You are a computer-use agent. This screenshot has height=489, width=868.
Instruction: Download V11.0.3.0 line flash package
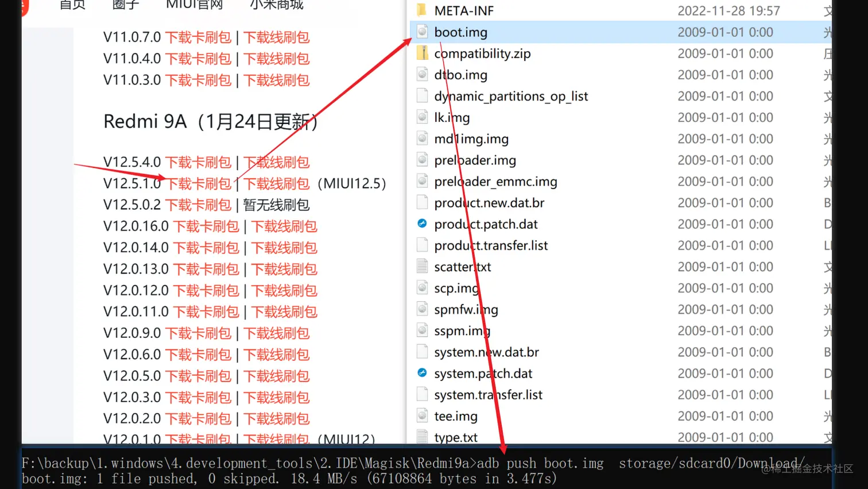pyautogui.click(x=277, y=80)
